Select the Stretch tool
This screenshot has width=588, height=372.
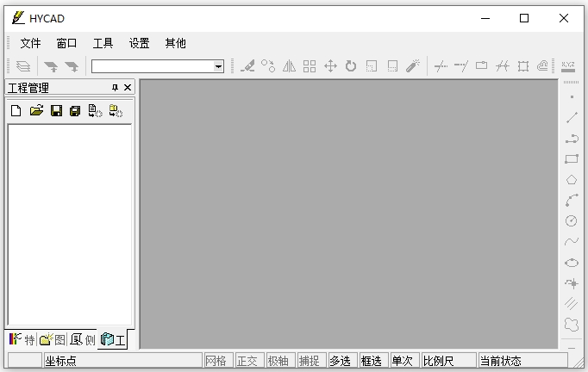click(x=392, y=66)
